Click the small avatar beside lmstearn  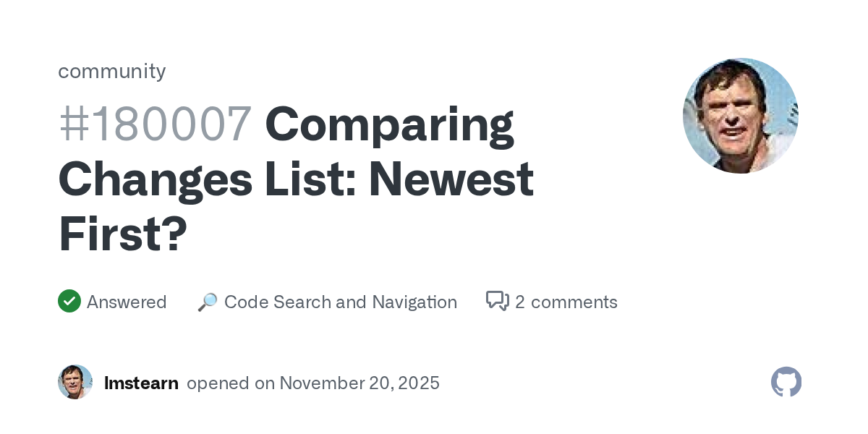(75, 382)
